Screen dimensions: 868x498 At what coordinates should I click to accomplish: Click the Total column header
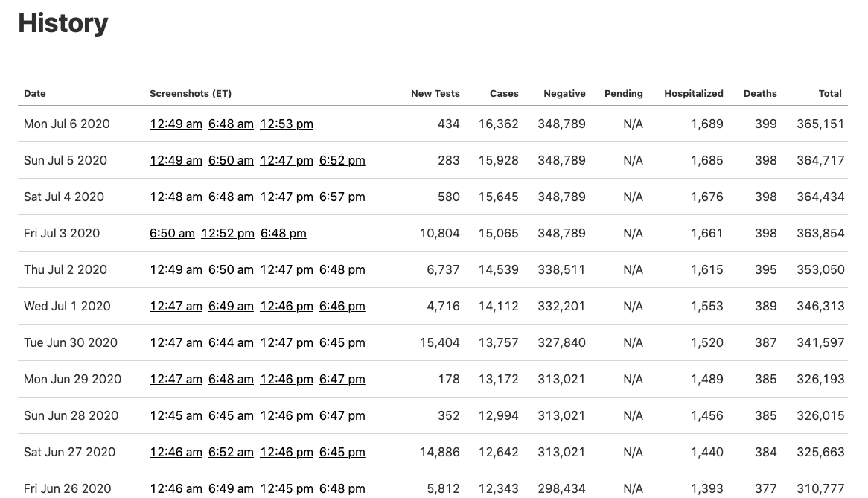pos(830,94)
